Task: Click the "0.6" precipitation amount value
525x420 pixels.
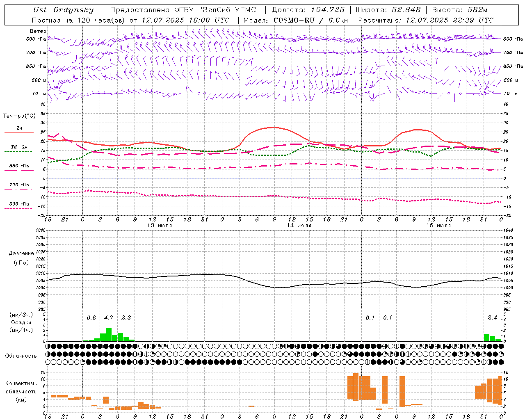Action: (x=91, y=317)
